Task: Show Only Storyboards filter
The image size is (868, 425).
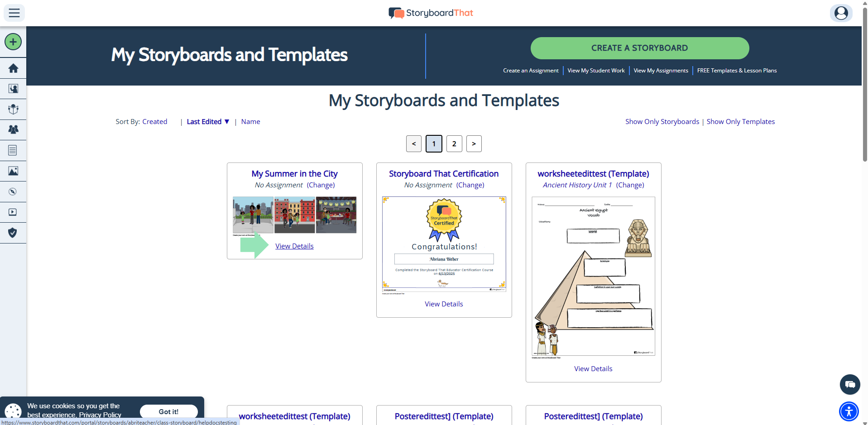Action: coord(662,122)
